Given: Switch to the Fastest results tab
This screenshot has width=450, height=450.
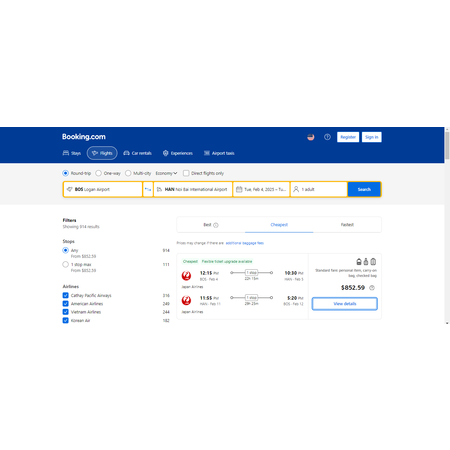Looking at the screenshot, I should pos(347,225).
